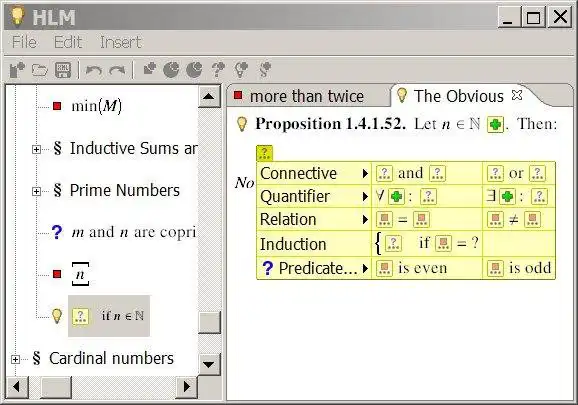The height and width of the screenshot is (405, 578).
Task: Open a file using the folder icon
Action: point(39,69)
